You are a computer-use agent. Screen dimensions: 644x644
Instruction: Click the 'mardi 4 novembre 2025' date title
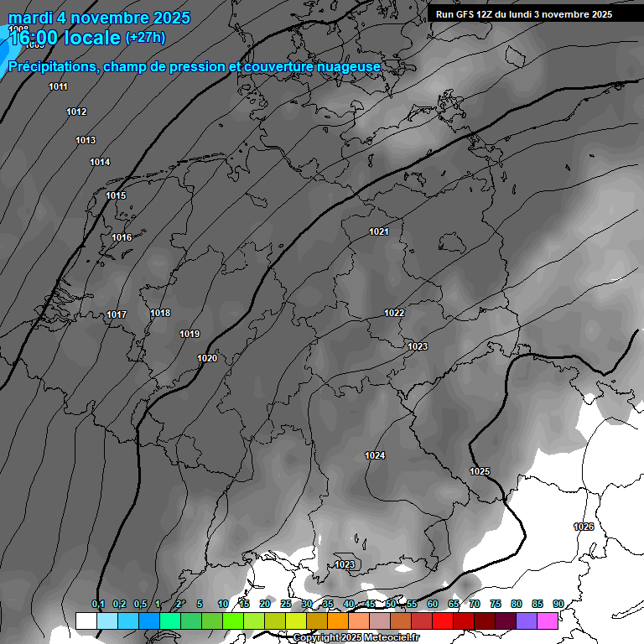point(100,18)
